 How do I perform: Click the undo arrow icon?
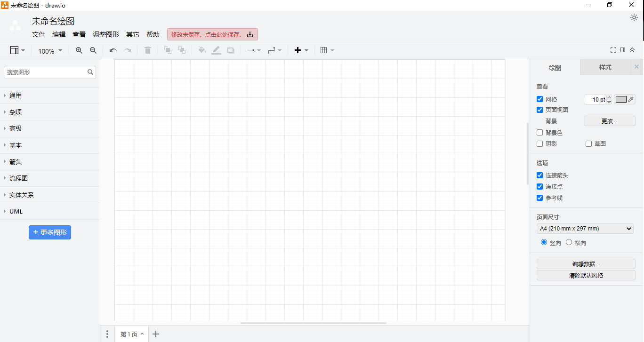pyautogui.click(x=113, y=50)
